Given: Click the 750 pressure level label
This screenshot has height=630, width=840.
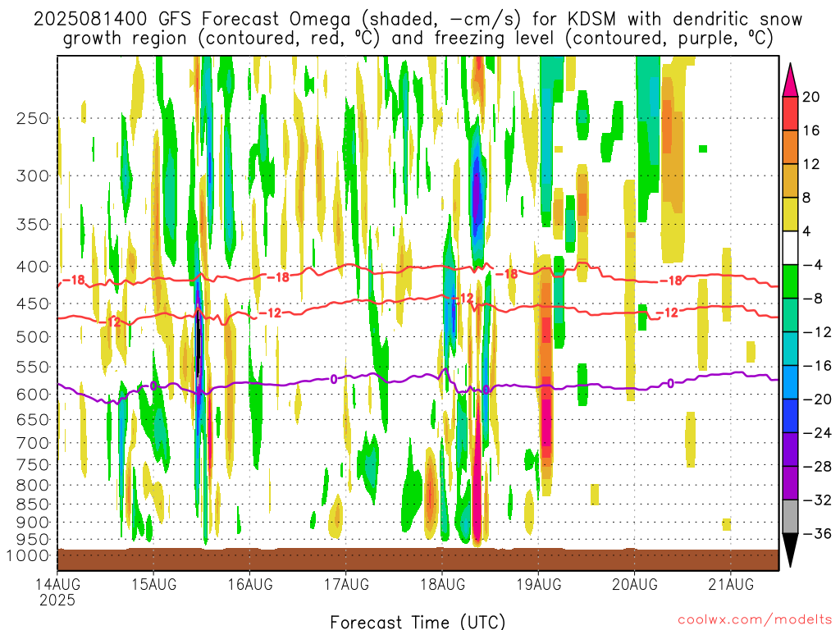Looking at the screenshot, I should pyautogui.click(x=33, y=464).
